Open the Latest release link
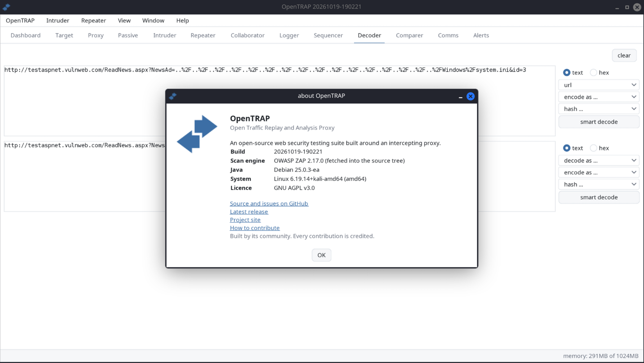The image size is (644, 363). [x=249, y=212]
